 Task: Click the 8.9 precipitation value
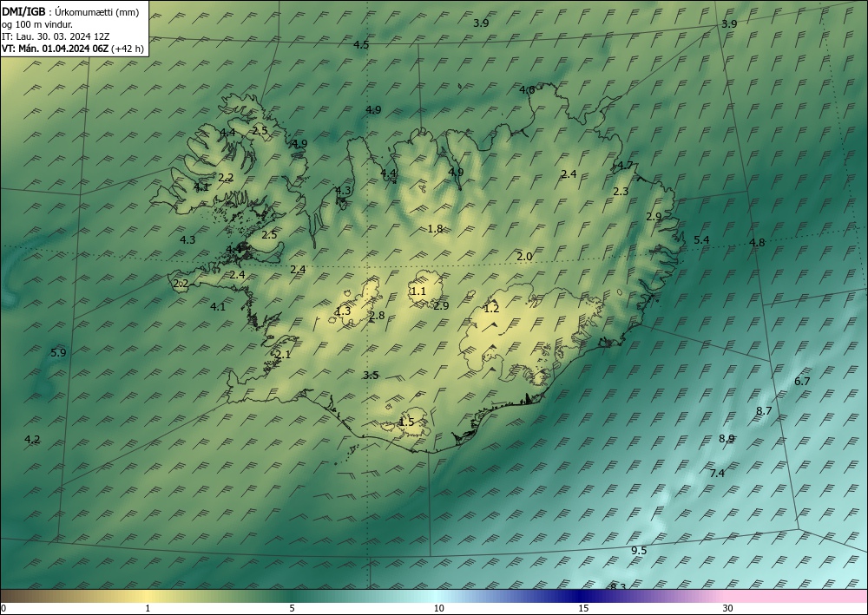tap(727, 439)
